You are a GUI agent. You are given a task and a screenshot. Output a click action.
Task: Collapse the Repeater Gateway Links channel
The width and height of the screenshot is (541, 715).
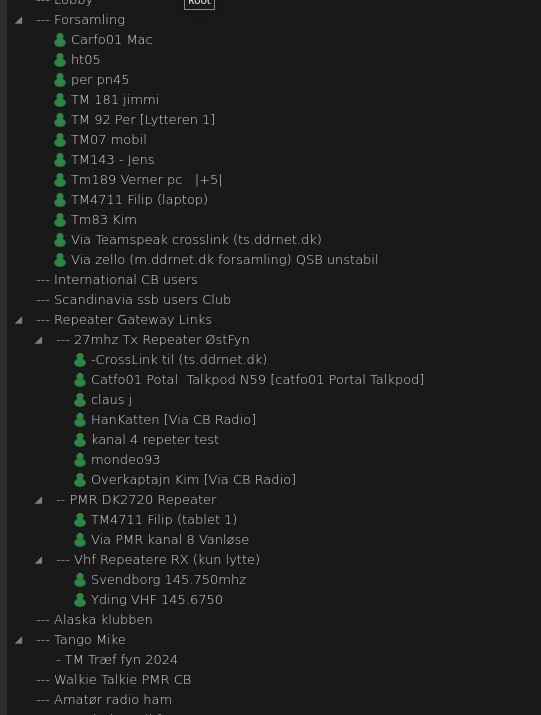pyautogui.click(x=19, y=320)
